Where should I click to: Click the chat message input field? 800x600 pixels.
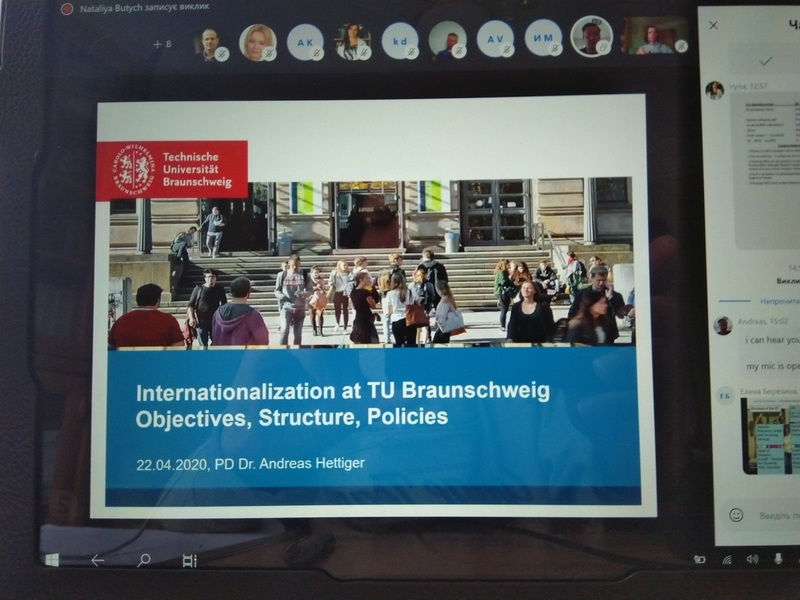(x=775, y=516)
